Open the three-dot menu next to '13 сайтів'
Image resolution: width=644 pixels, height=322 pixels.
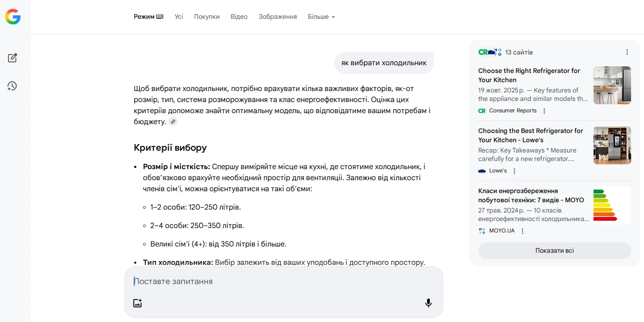627,52
